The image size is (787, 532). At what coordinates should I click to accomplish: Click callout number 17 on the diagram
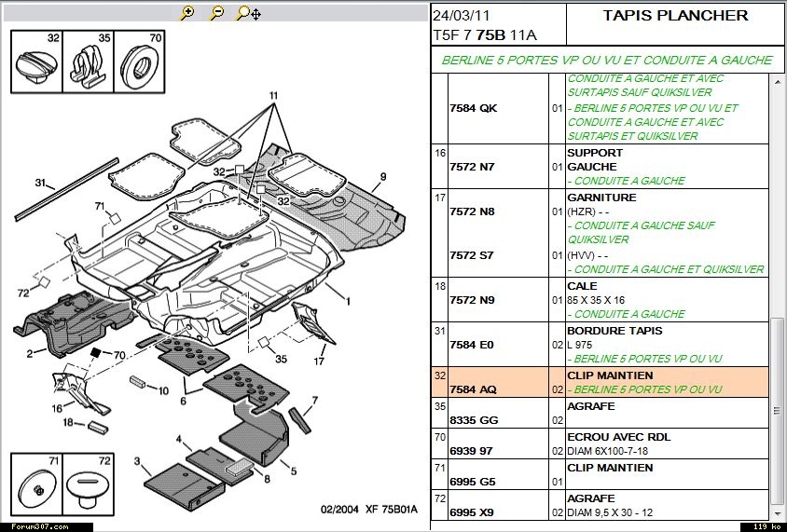pos(319,362)
